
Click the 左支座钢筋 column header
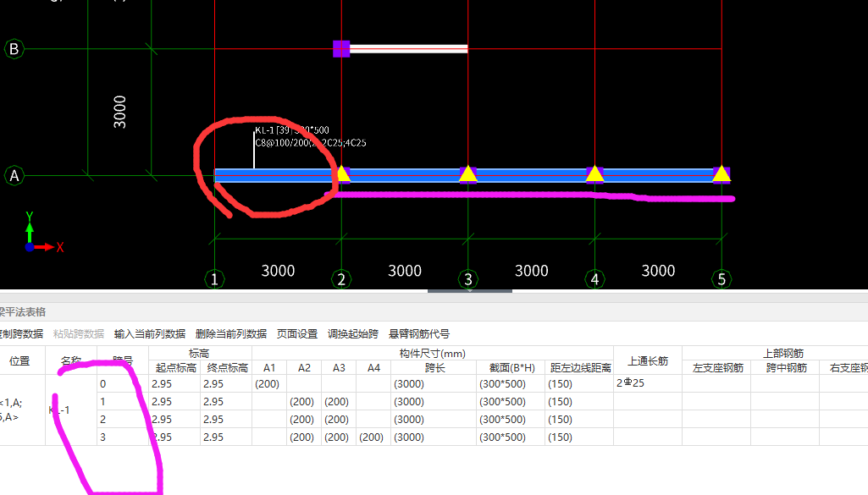click(x=717, y=368)
